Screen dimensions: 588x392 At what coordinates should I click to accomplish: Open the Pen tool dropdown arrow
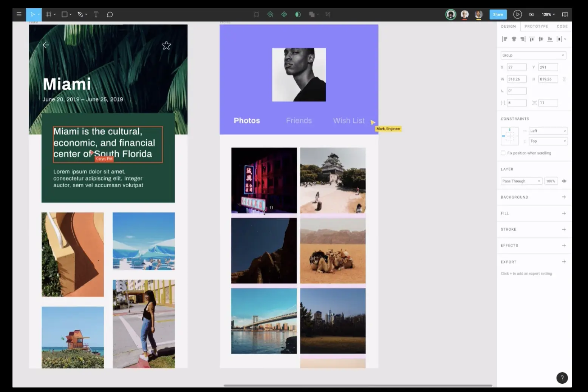tap(87, 15)
